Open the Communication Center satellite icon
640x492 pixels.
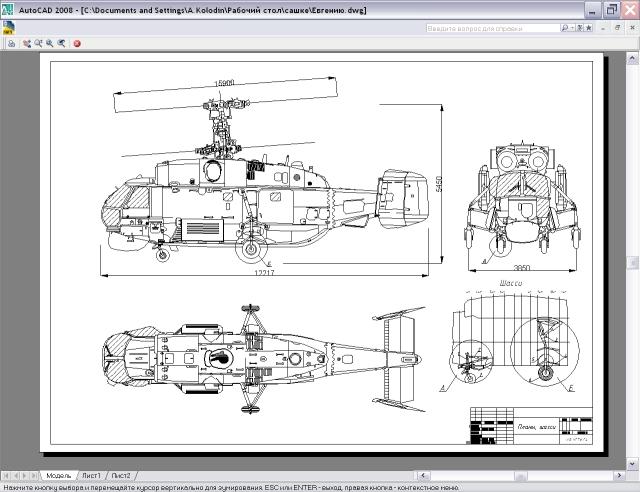pyautogui.click(x=580, y=28)
